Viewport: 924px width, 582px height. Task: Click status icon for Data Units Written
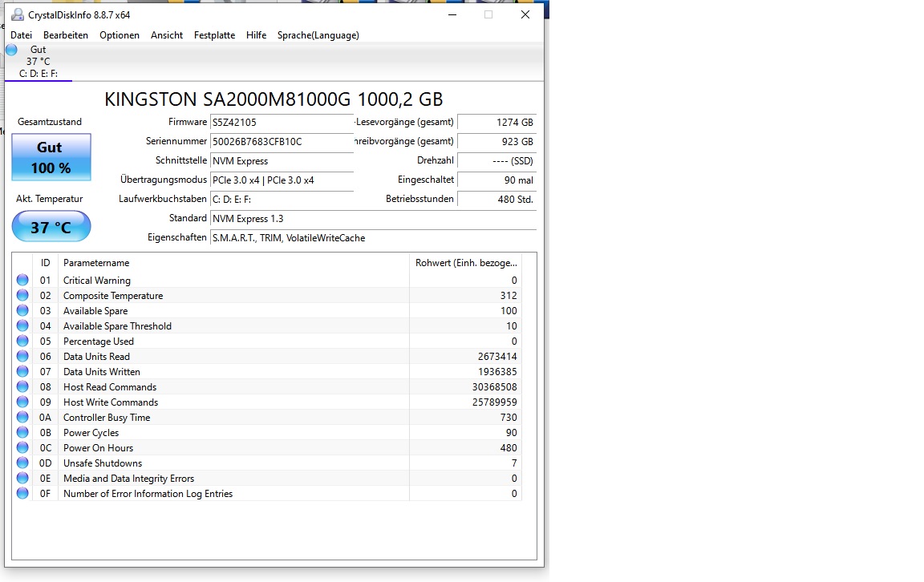(22, 372)
